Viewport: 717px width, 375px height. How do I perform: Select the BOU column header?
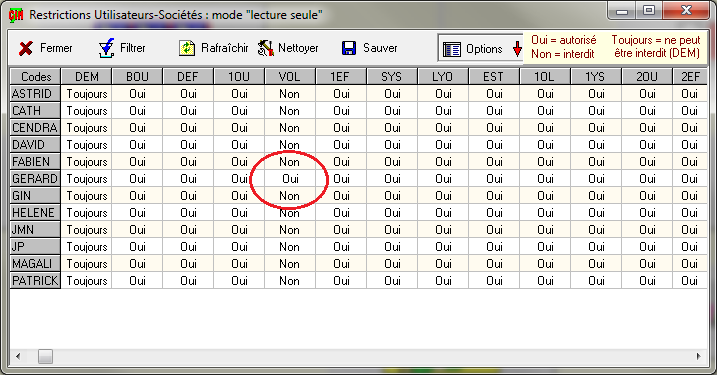138,76
